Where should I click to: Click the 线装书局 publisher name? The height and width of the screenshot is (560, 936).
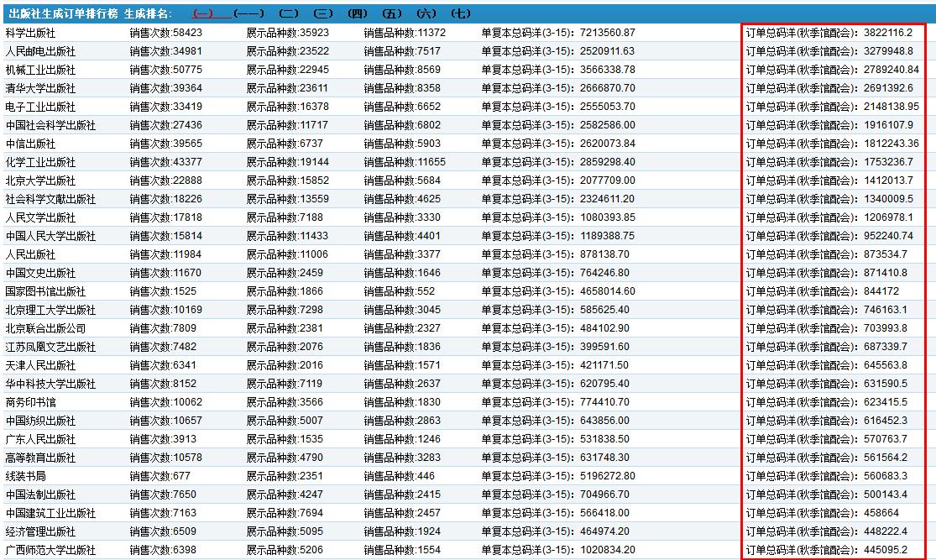[25, 476]
